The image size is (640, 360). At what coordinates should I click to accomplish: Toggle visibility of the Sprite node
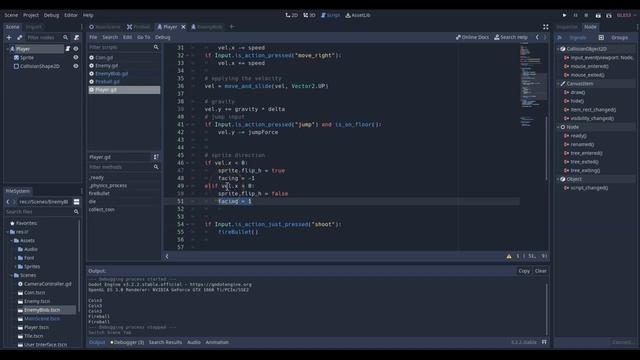click(x=76, y=58)
